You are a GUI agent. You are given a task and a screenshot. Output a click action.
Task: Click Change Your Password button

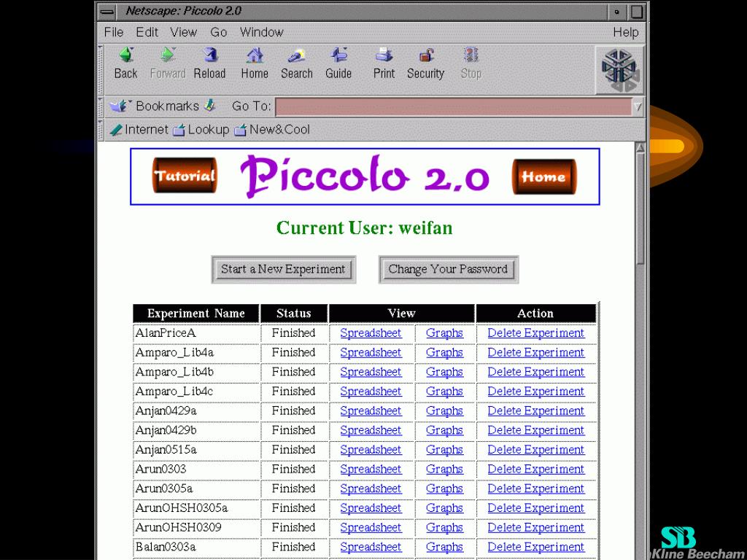point(449,270)
